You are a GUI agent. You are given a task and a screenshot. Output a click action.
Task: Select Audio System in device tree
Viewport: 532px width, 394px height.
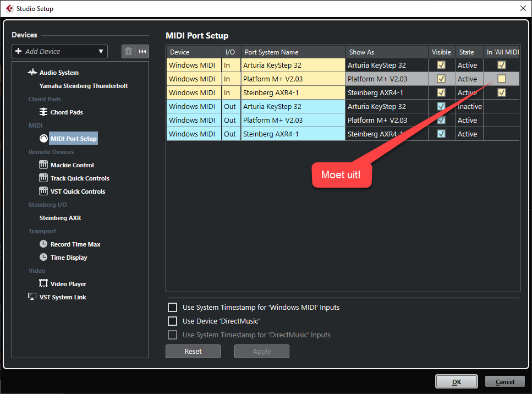coord(59,73)
